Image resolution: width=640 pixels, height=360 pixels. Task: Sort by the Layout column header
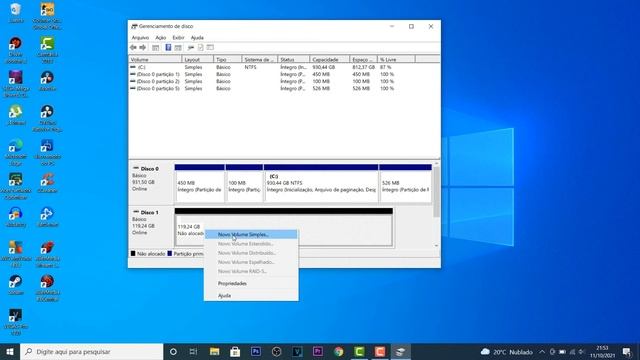[198, 60]
